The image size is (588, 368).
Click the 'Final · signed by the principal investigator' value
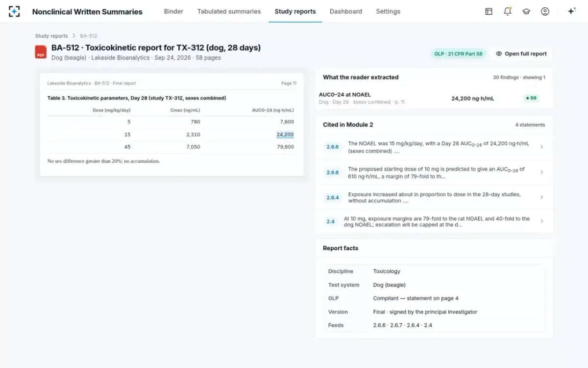click(425, 312)
